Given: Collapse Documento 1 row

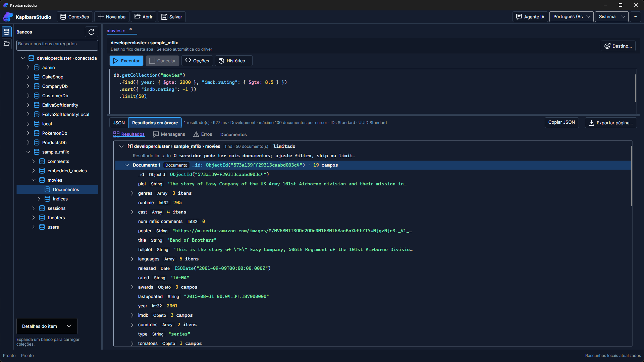Looking at the screenshot, I should (127, 165).
